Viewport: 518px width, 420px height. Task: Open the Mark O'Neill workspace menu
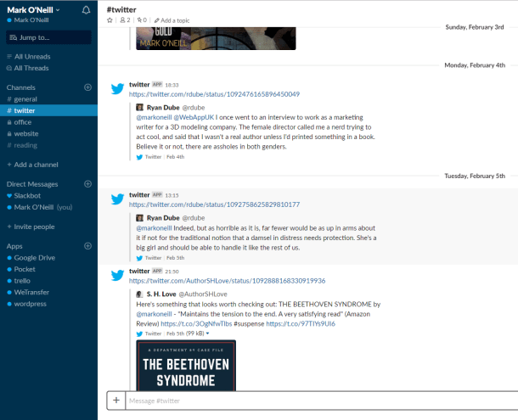pyautogui.click(x=33, y=10)
